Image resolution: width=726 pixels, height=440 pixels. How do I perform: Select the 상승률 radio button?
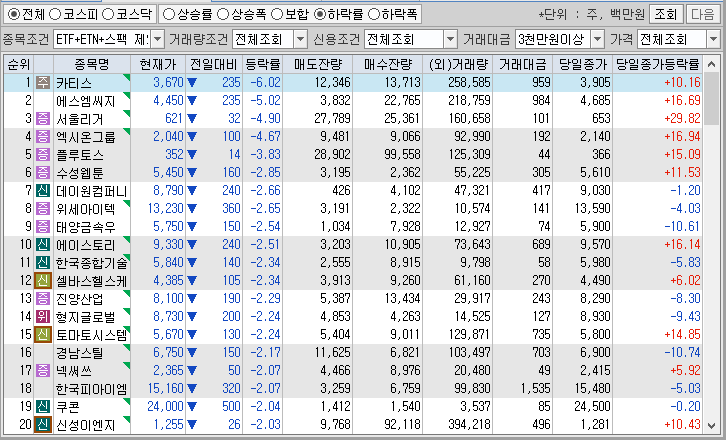click(169, 14)
